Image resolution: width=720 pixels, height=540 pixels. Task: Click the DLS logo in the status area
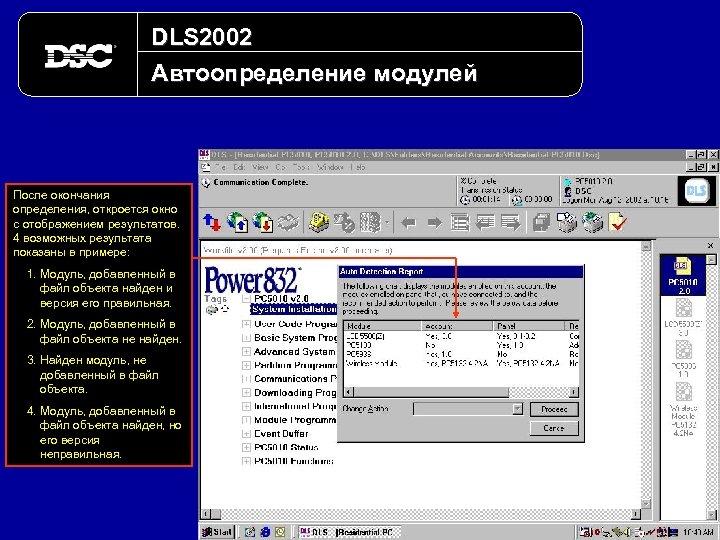point(697,191)
